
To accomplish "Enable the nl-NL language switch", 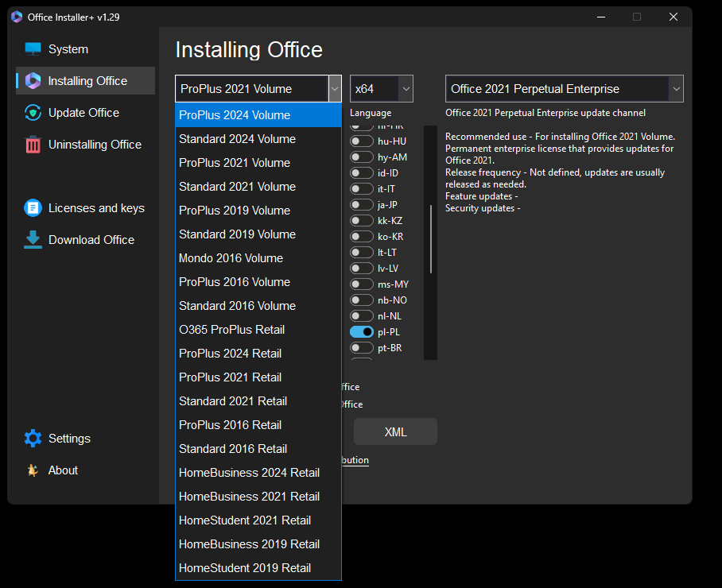I will pyautogui.click(x=362, y=316).
